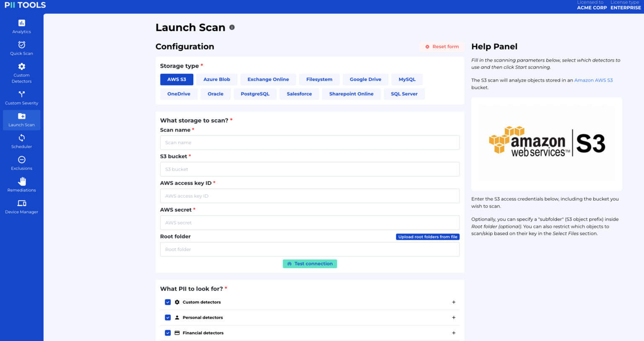Follow the Amazon AWS S3 link
Viewport: 644px width, 341px height.
(593, 80)
